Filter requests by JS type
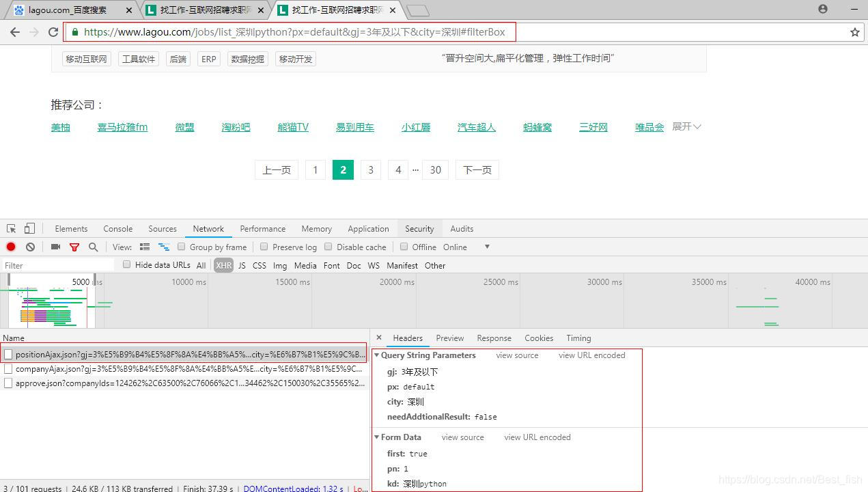 (242, 265)
